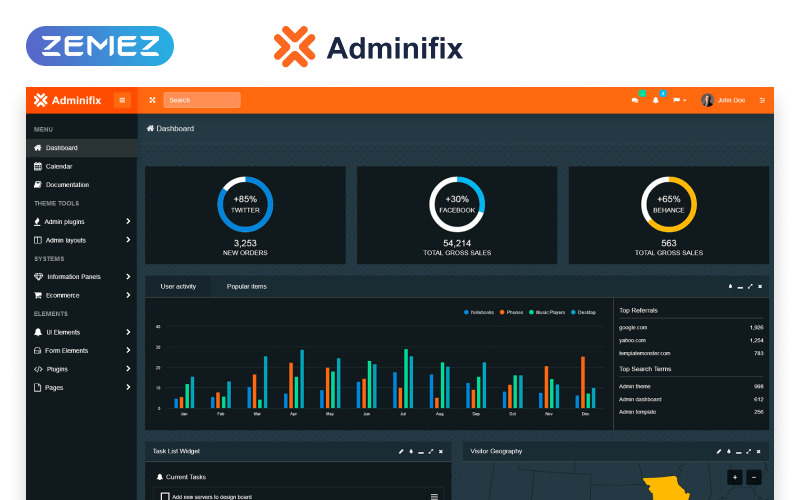Image resolution: width=800 pixels, height=500 pixels.
Task: Expand the Visitor Geography panel to fullscreen
Action: point(749,451)
